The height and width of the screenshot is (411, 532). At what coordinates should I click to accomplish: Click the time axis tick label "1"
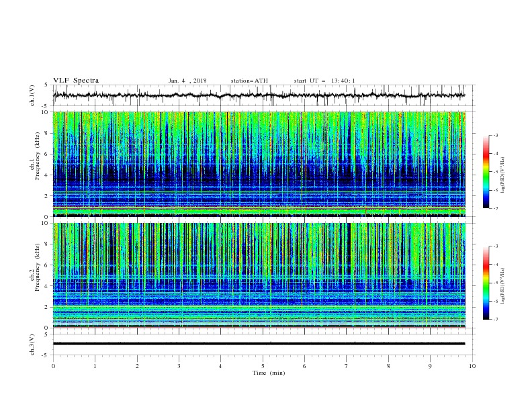click(x=95, y=366)
